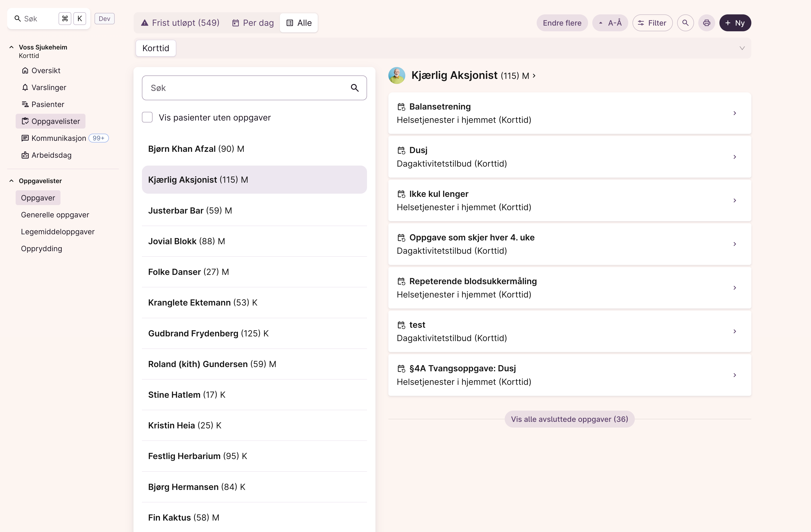Collapse the Oppgavelister sidebar group
The width and height of the screenshot is (811, 532).
coord(12,181)
